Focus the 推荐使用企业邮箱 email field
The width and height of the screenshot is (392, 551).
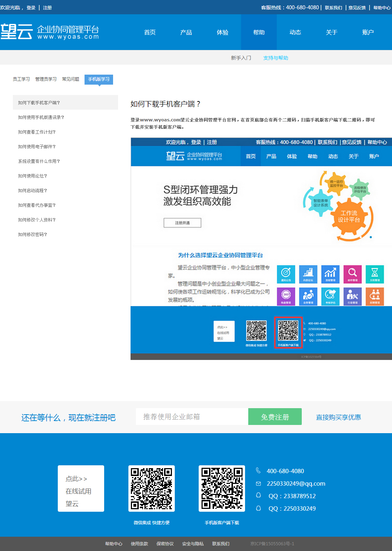[x=192, y=417]
